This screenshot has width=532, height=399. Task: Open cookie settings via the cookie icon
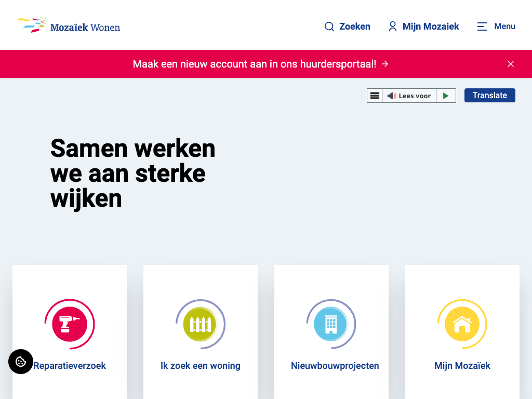point(21,362)
